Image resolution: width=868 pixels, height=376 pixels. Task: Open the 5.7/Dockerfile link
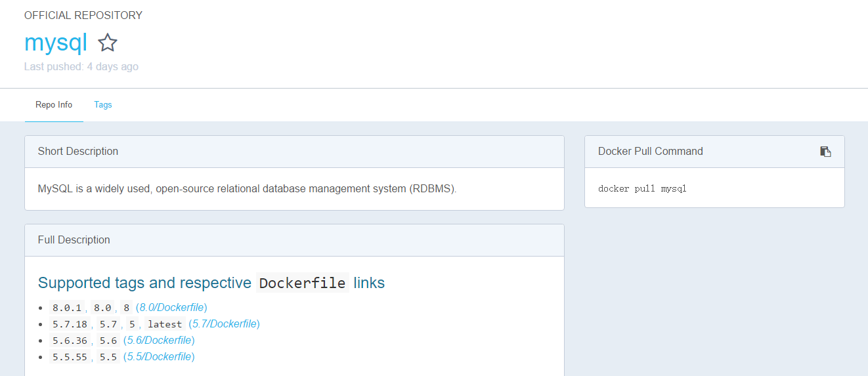[x=224, y=324]
